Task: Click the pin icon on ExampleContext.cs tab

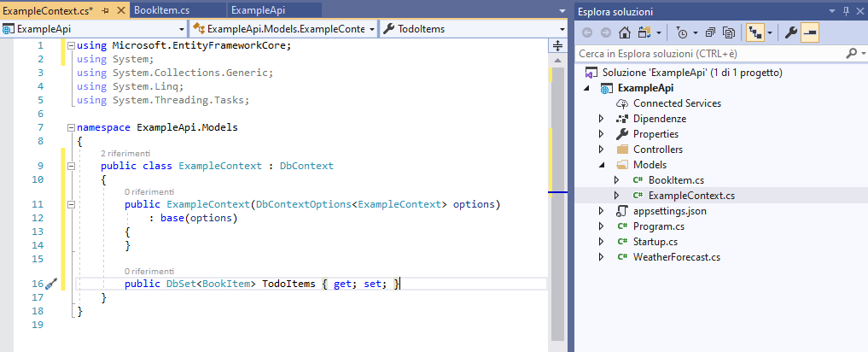Action: pos(106,10)
